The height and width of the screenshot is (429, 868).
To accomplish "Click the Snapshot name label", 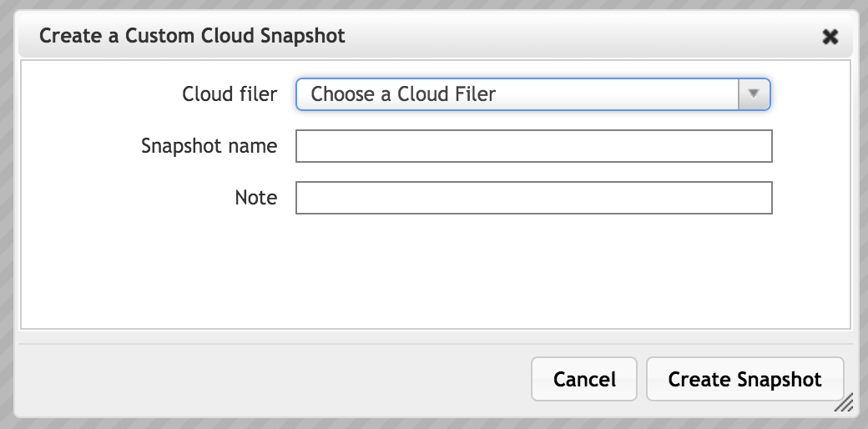I will [x=209, y=146].
